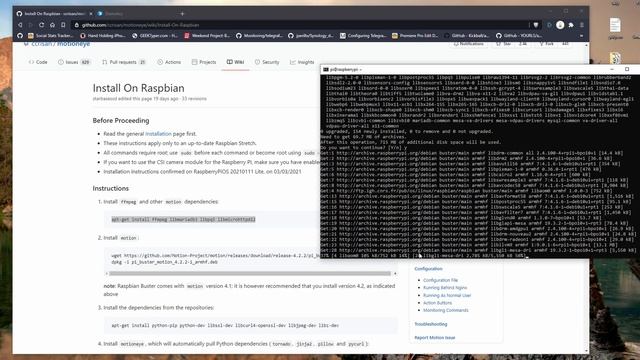Open the Actions tab
This screenshot has height=360, width=640.
pos(169,62)
